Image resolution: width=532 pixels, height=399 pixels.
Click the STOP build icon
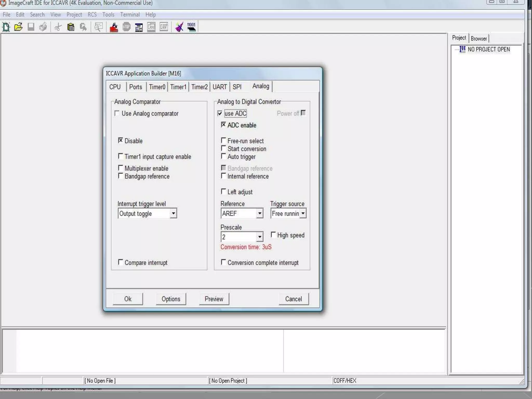126,26
